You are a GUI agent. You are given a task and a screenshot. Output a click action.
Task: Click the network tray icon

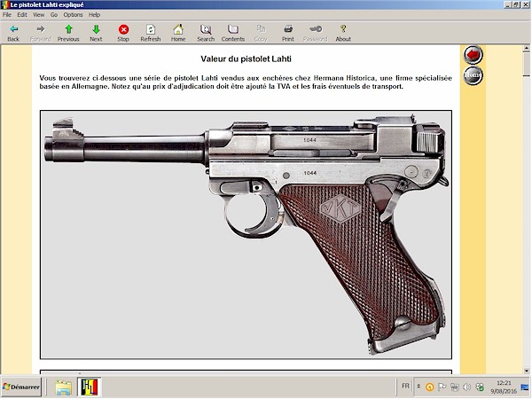455,387
